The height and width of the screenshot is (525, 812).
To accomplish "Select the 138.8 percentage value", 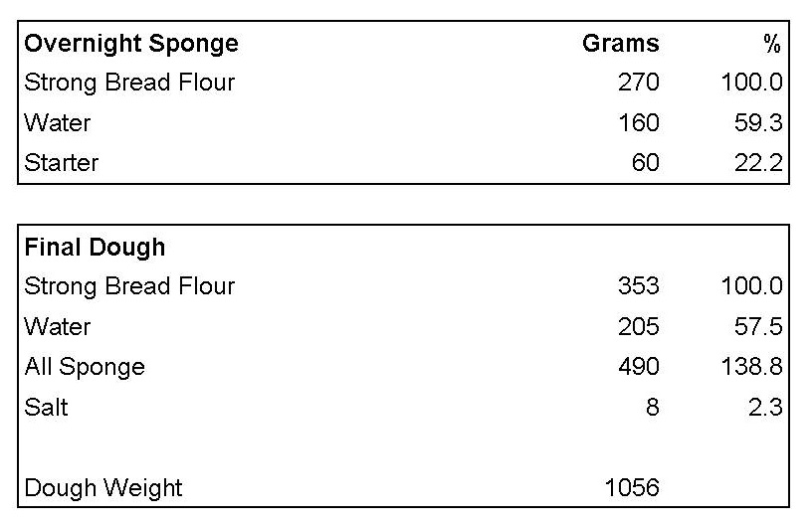I will click(751, 367).
